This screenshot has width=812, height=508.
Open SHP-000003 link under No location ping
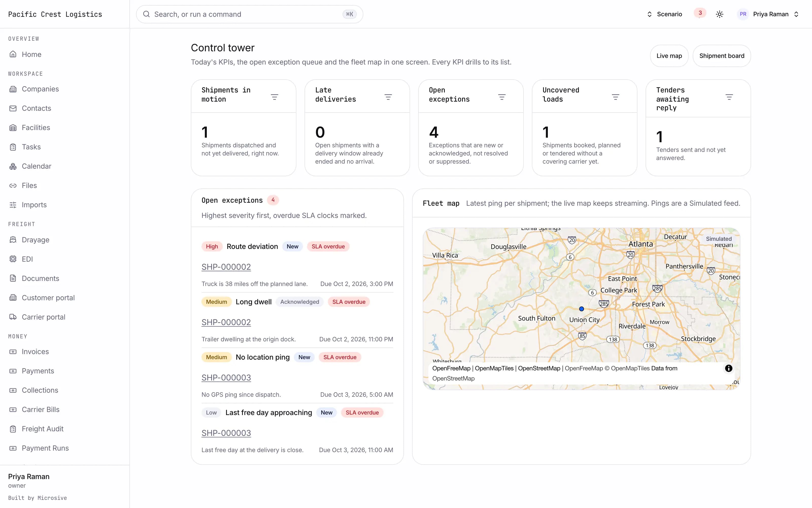[x=226, y=378]
